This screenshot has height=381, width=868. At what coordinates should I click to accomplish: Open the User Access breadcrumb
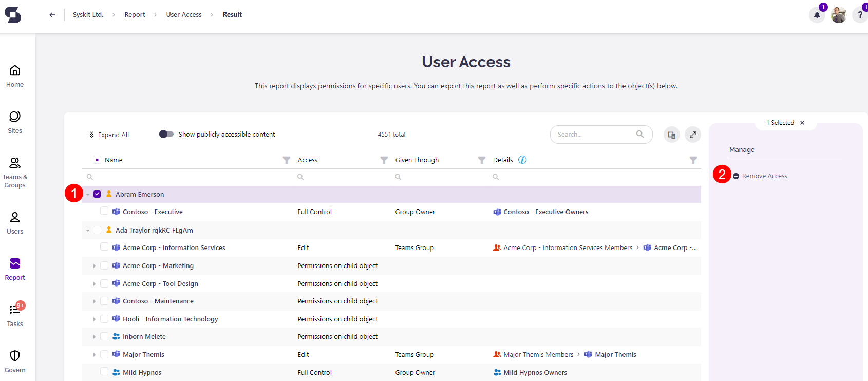(184, 14)
